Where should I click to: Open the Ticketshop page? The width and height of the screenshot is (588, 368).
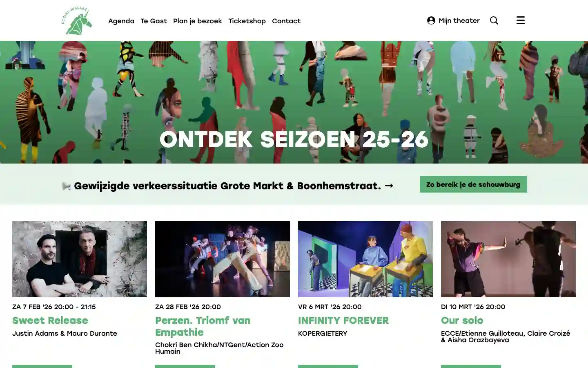pos(247,21)
